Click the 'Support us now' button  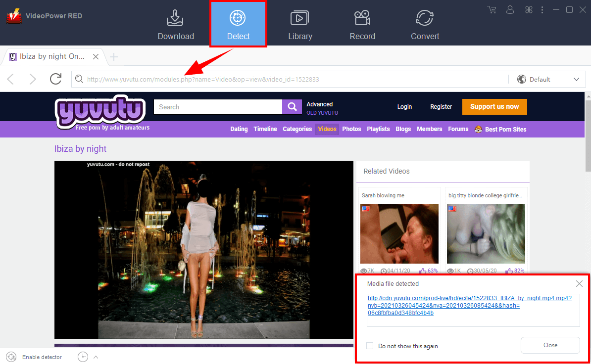point(494,106)
